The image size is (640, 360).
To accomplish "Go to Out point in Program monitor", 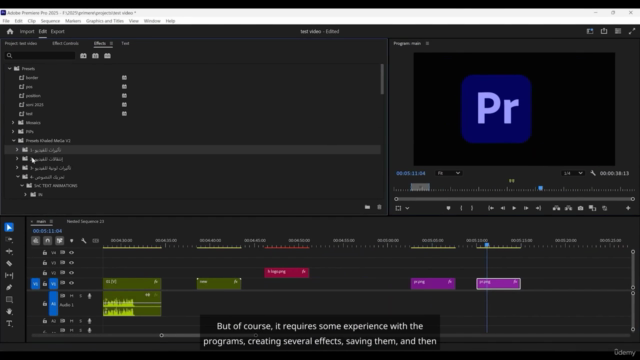I will [538, 208].
